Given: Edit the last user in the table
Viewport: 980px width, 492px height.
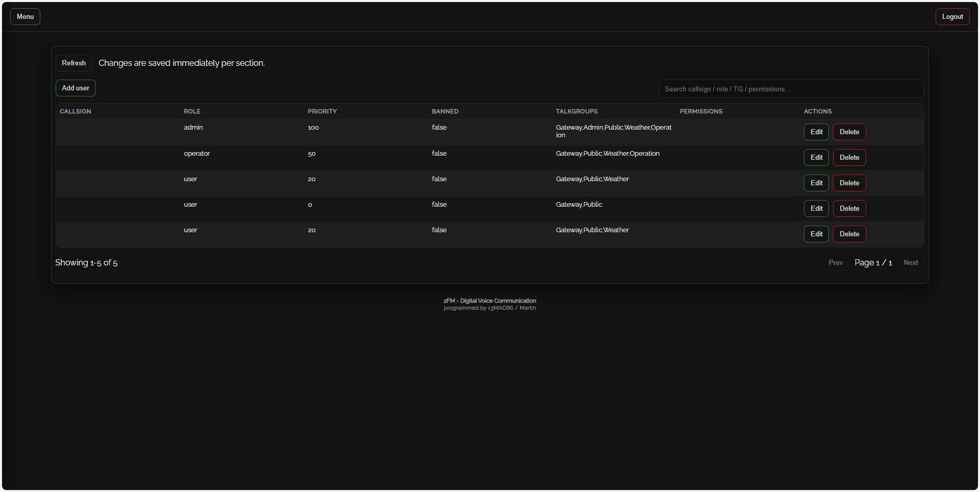Looking at the screenshot, I should tap(816, 234).
